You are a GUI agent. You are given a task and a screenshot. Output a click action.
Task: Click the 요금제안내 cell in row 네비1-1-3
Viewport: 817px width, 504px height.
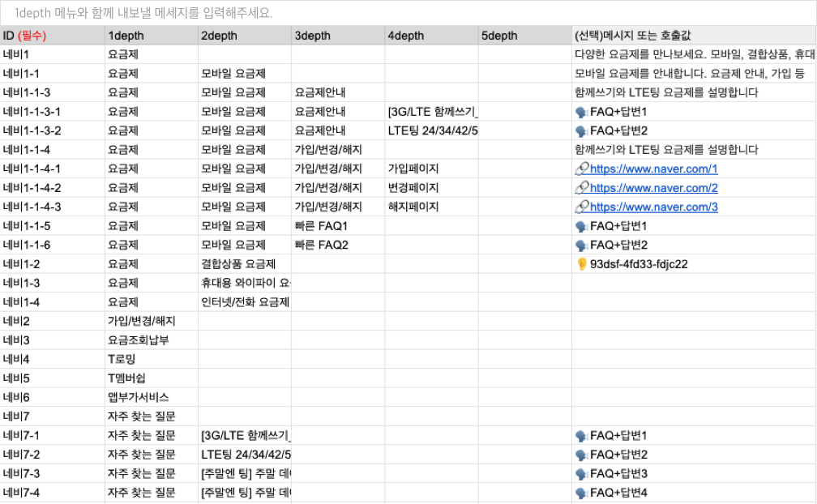coord(338,92)
